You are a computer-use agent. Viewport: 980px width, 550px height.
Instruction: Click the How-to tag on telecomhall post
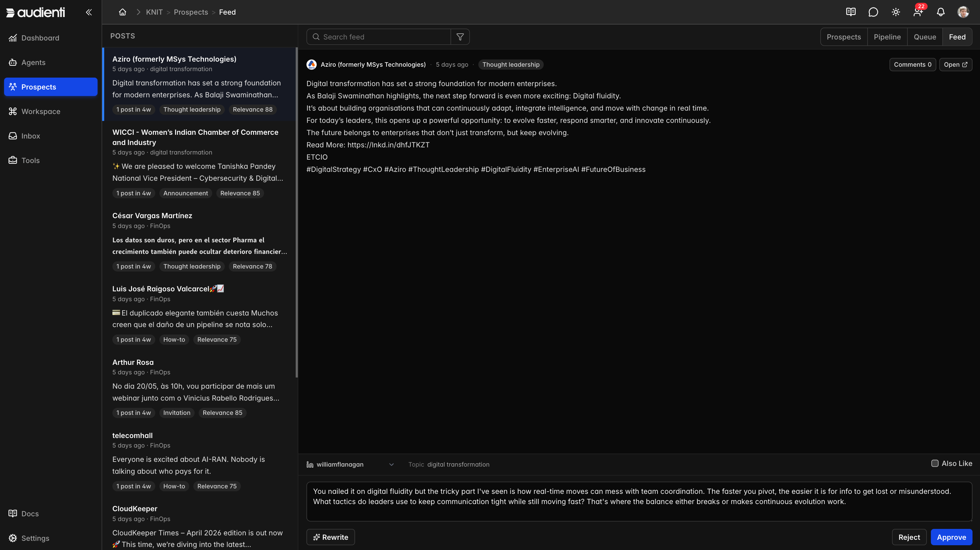[174, 486]
